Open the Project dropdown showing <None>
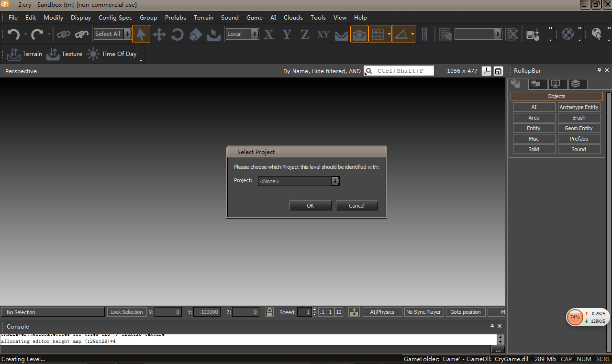 [x=299, y=181]
